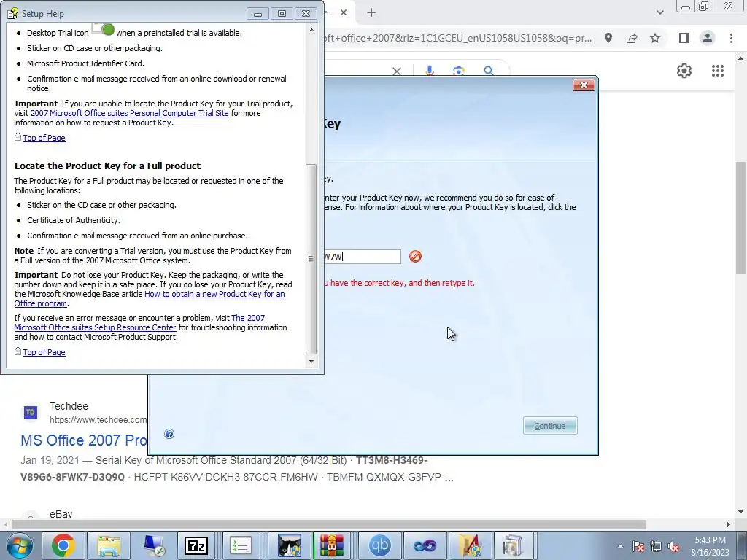Click the network tray icon
This screenshot has width=747, height=560.
(x=656, y=546)
